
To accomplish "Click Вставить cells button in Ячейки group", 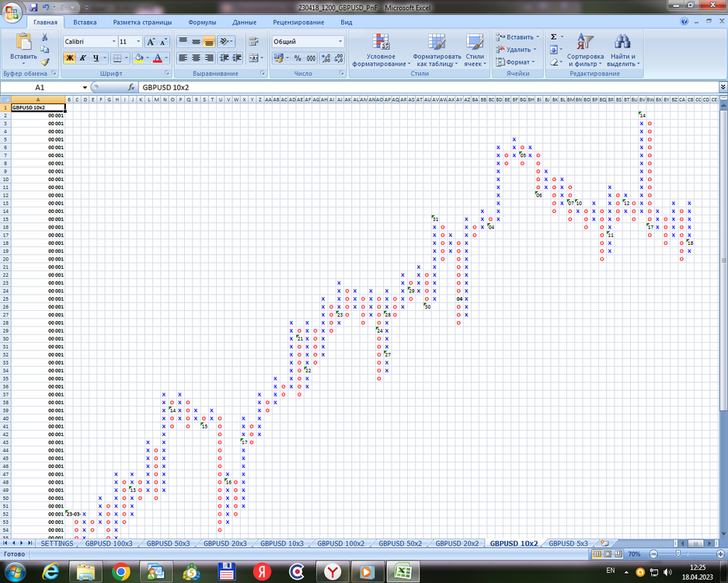I will (517, 37).
